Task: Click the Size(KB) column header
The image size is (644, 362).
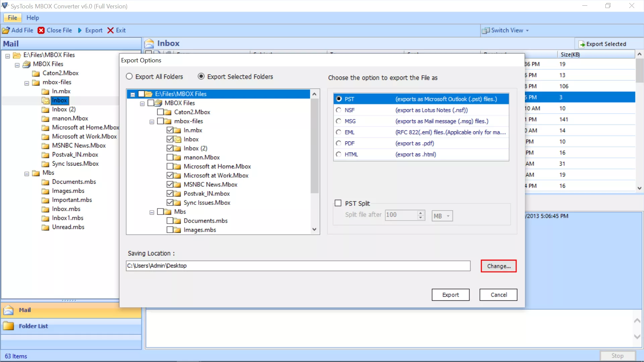Action: coord(596,54)
